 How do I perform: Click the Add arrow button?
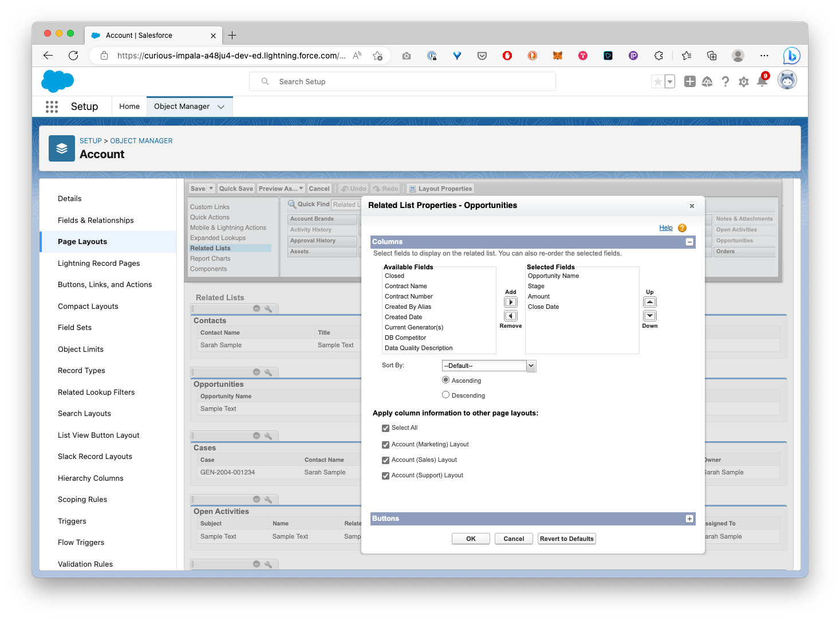(511, 302)
